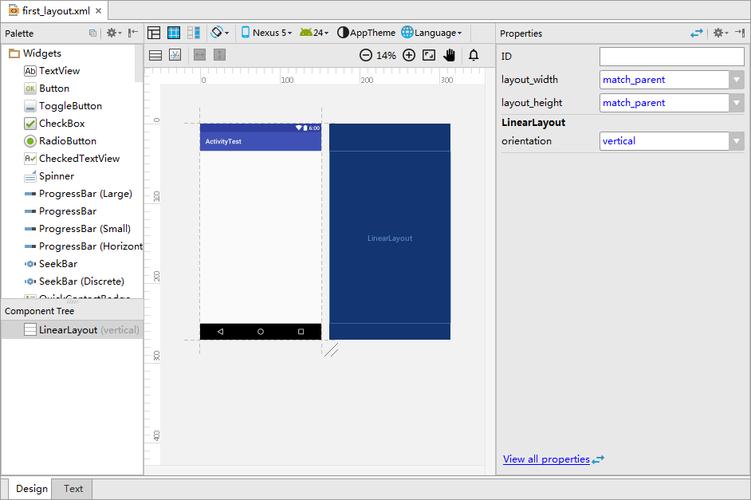The image size is (751, 500).
Task: Select CheckBox widget in palette
Action: [62, 124]
